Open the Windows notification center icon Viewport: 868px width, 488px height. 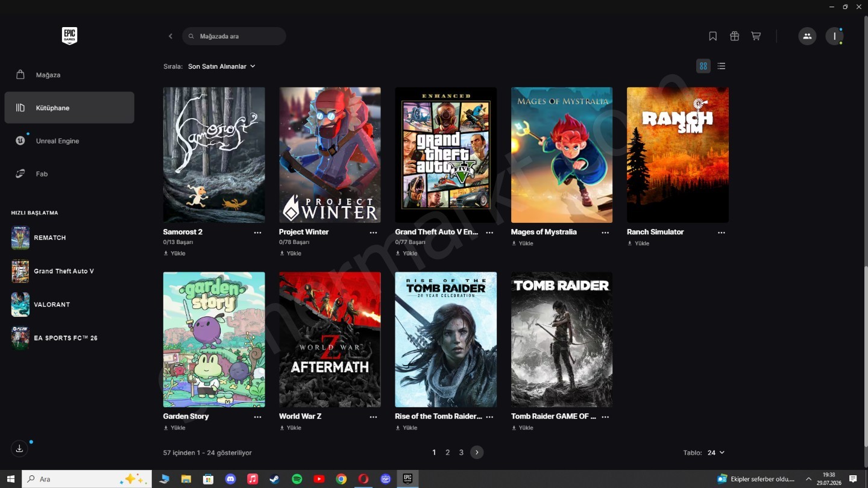click(853, 479)
